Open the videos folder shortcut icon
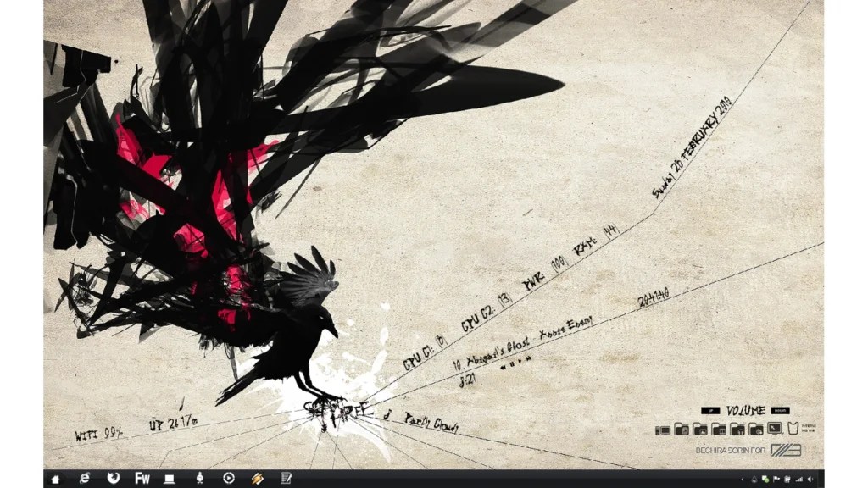 tap(719, 429)
